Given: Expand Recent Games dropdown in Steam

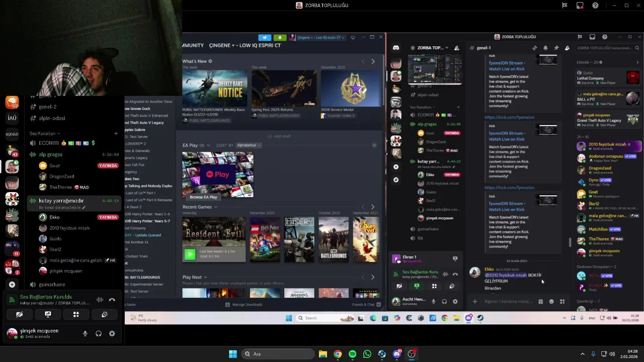Looking at the screenshot, I should coord(215,207).
